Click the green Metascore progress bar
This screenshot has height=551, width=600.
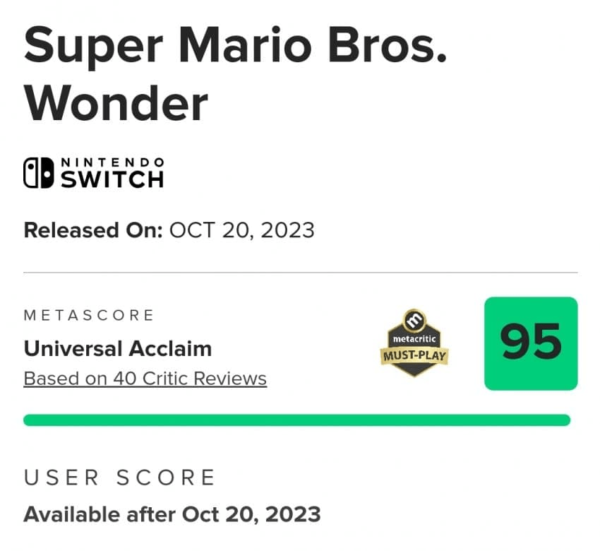(x=296, y=420)
